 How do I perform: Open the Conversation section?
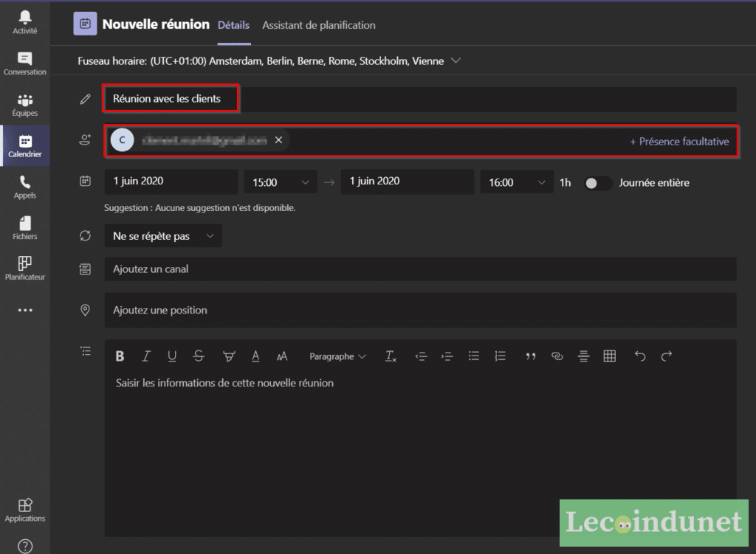[24, 63]
